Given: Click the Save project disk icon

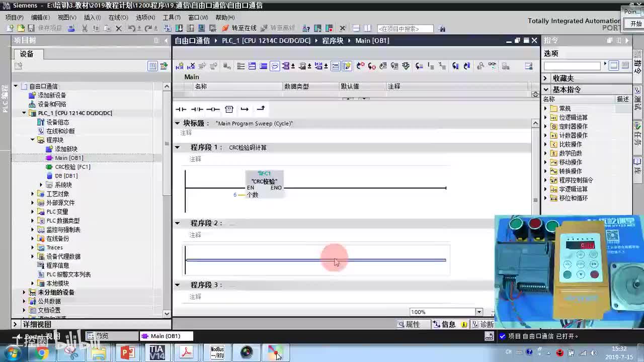Looking at the screenshot, I should [32, 29].
